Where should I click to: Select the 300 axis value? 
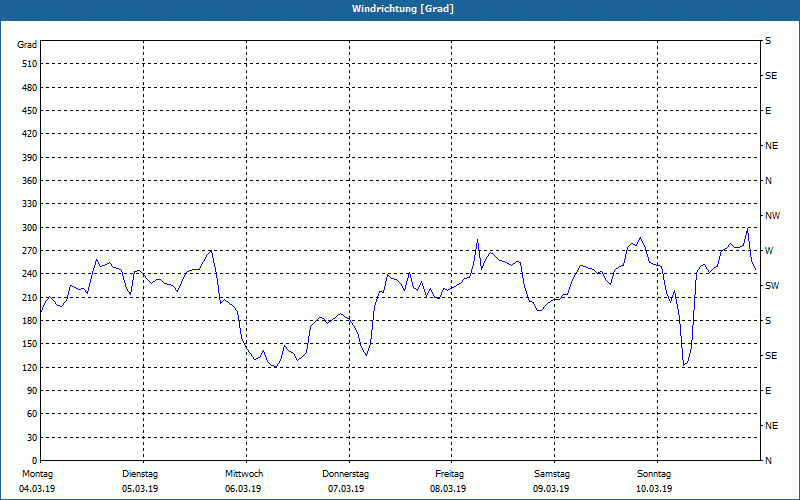point(30,228)
